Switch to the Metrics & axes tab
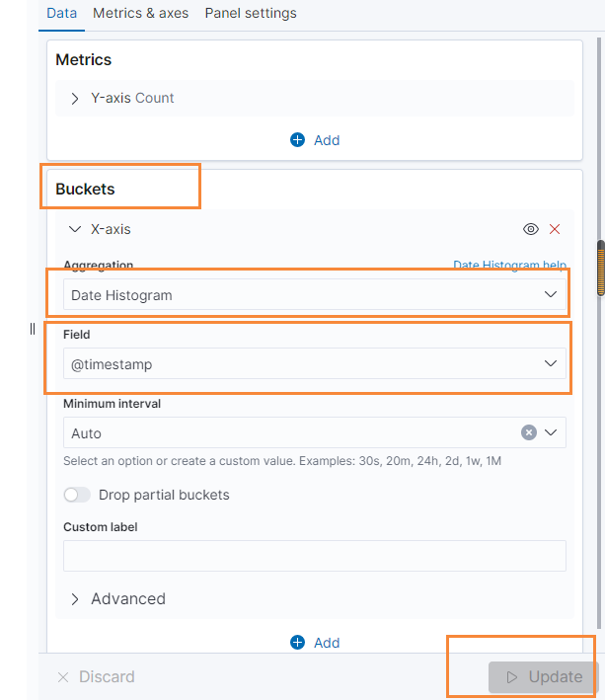The height and width of the screenshot is (700, 605). click(140, 14)
